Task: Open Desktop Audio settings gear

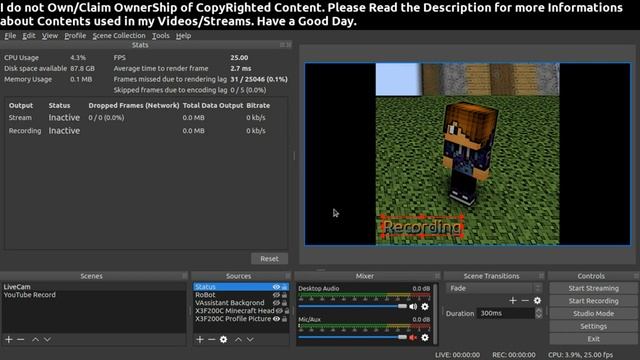Action: [425, 306]
